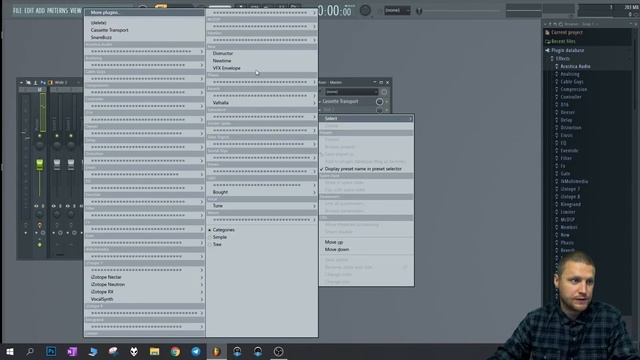Open the Cable Guys folder
This screenshot has height=360, width=640.
(571, 82)
